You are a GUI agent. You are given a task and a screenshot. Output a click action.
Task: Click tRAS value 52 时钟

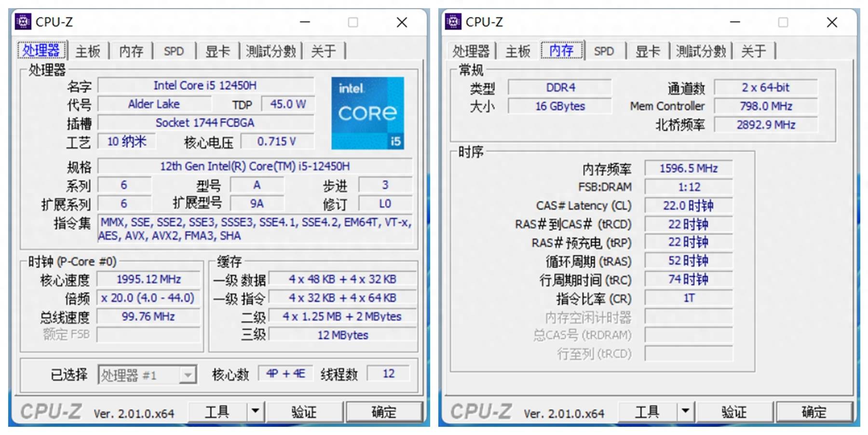689,261
